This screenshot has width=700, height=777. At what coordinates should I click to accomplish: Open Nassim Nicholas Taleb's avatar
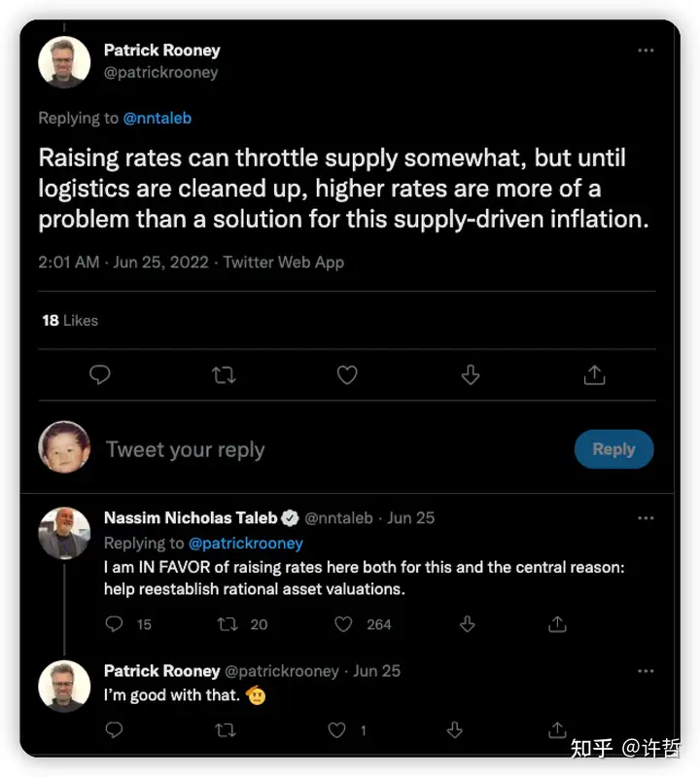coord(64,533)
